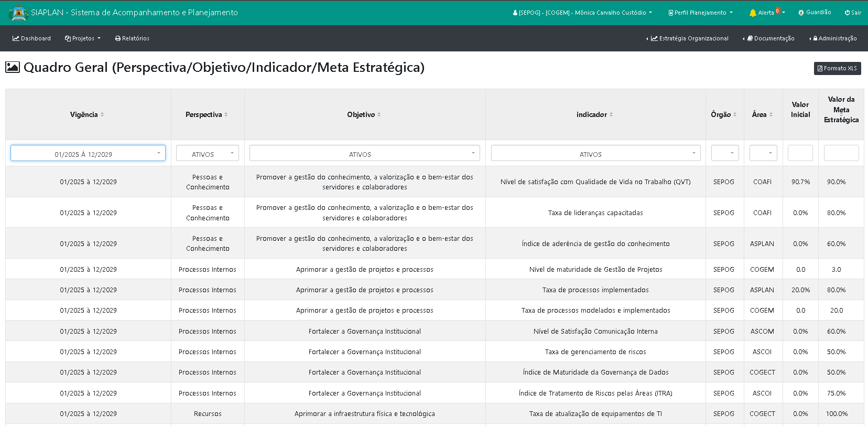
Task: Open the Órgão filter dropdown
Action: tap(725, 153)
